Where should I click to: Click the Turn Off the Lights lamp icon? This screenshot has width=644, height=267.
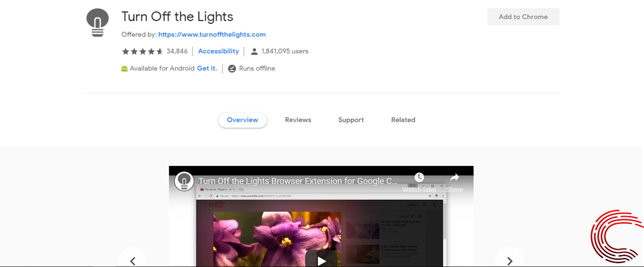(x=98, y=23)
